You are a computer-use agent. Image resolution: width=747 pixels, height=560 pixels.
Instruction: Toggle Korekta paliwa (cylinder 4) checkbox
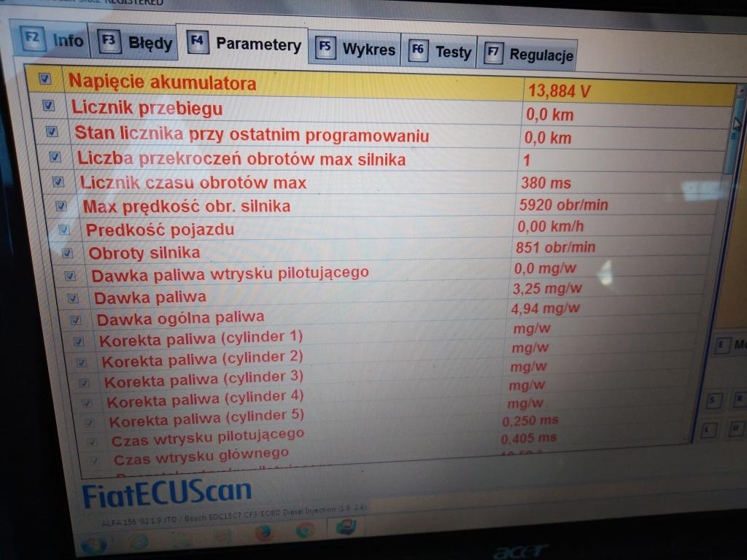pos(87,402)
